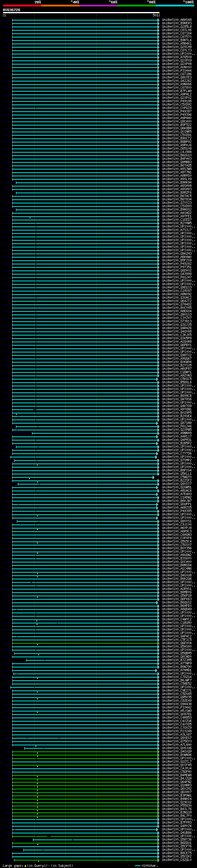Choose the UniRef100_A4R1I7 hit
Image resolution: width=197 pixels, height=868 pixels.
point(177,437)
